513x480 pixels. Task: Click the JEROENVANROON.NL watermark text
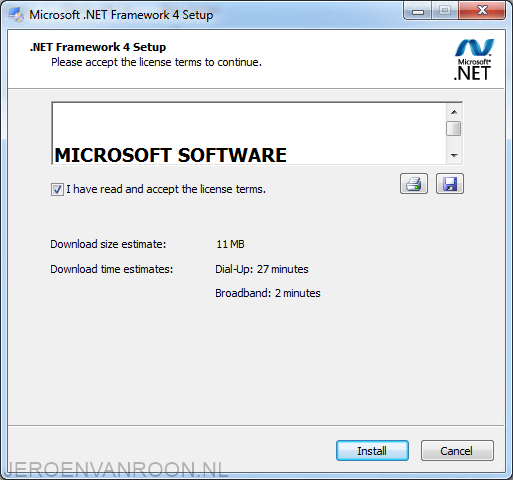(x=117, y=469)
